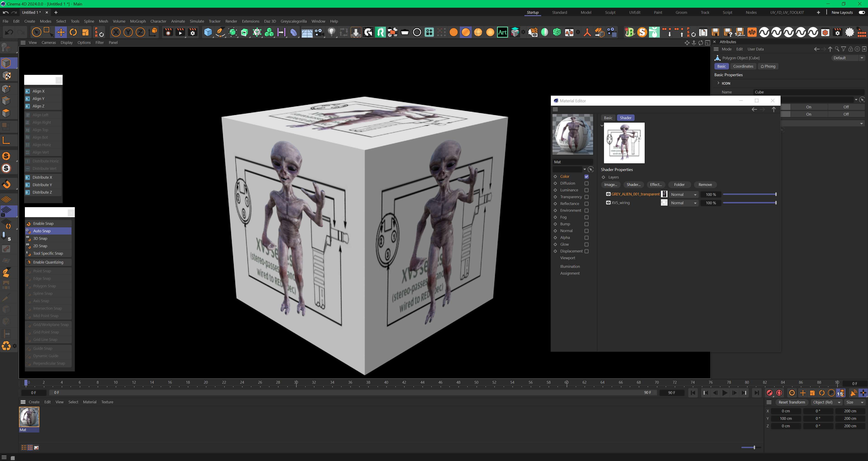Enable the Bump channel checkbox
This screenshot has width=868, height=461.
(x=586, y=224)
